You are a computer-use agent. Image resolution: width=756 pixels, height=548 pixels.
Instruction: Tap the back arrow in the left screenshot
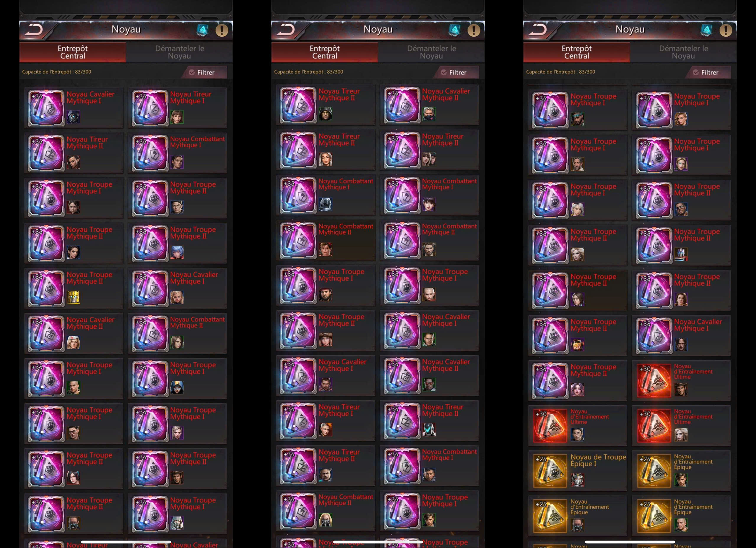pos(35,30)
